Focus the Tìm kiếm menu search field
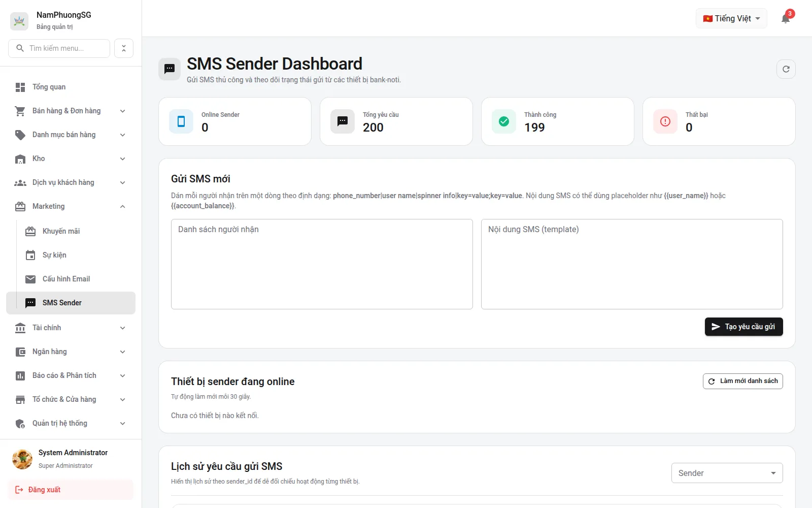 (x=59, y=48)
